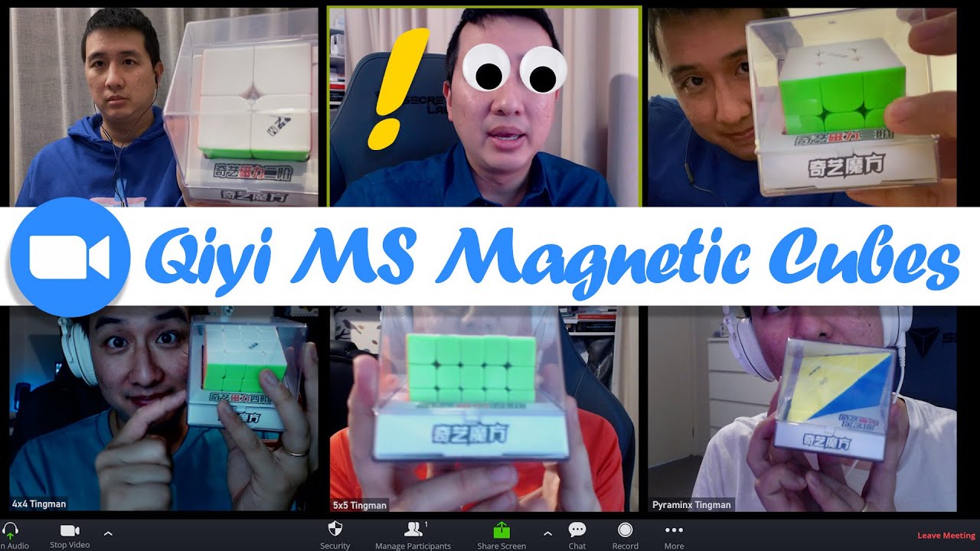The height and width of the screenshot is (551, 980).
Task: Select video tile showing green 3x3 cube
Action: 802,107
